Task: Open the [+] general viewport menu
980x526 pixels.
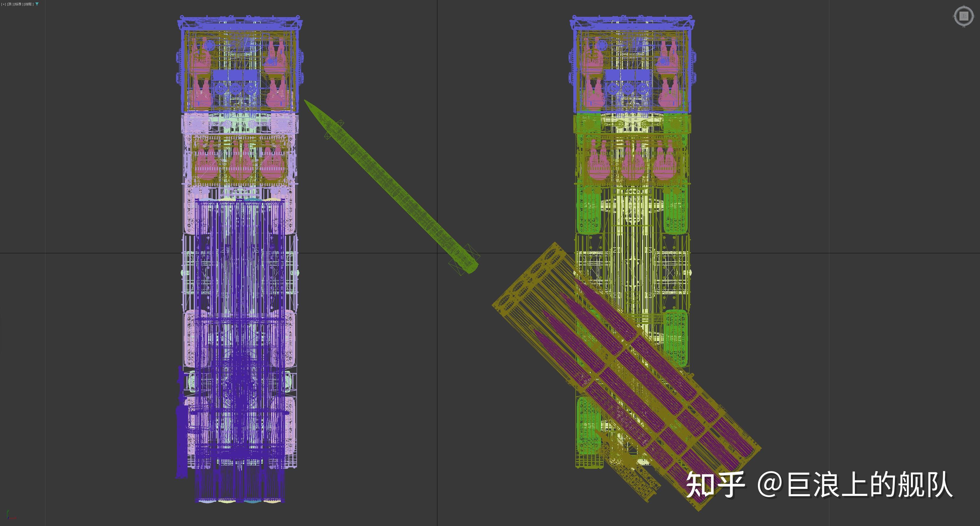Action: coord(4,4)
